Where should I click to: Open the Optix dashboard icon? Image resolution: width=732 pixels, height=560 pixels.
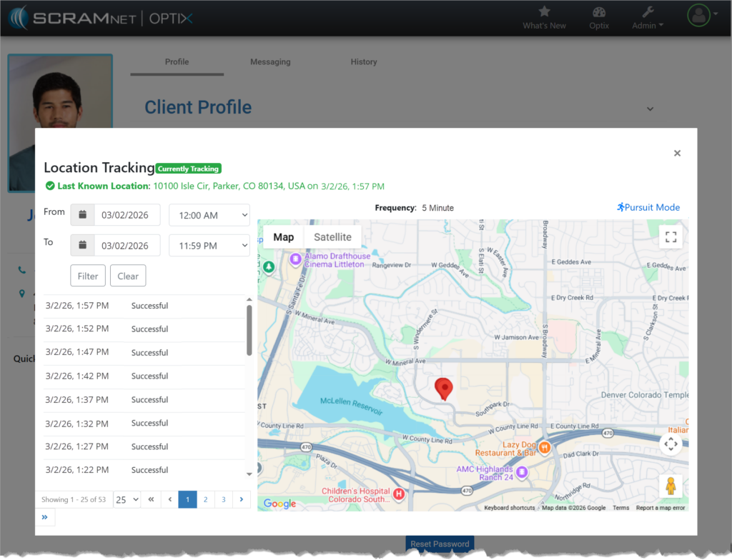(x=599, y=12)
